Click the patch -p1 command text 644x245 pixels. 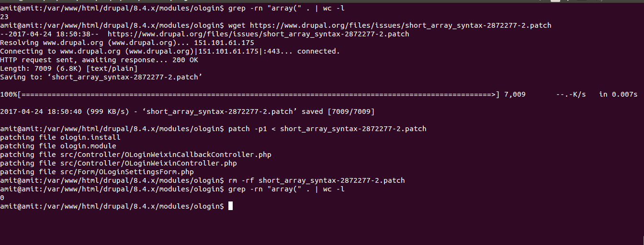327,129
